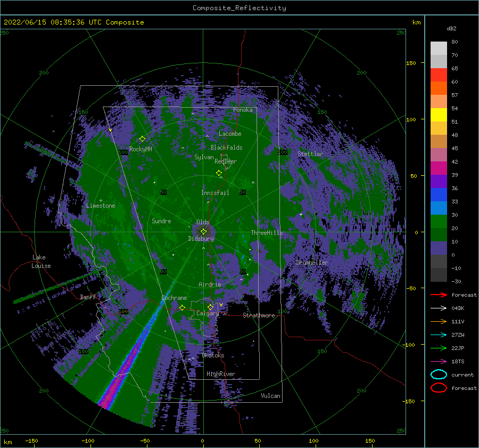The image size is (479, 448).
Task: Click the Didsbury town label
Action: point(201,239)
